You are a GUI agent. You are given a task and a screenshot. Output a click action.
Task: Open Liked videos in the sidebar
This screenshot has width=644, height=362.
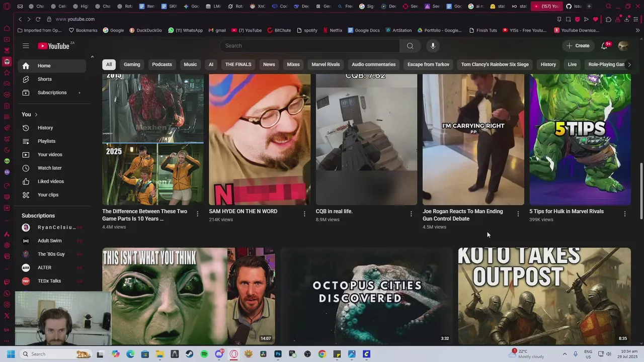click(x=52, y=181)
